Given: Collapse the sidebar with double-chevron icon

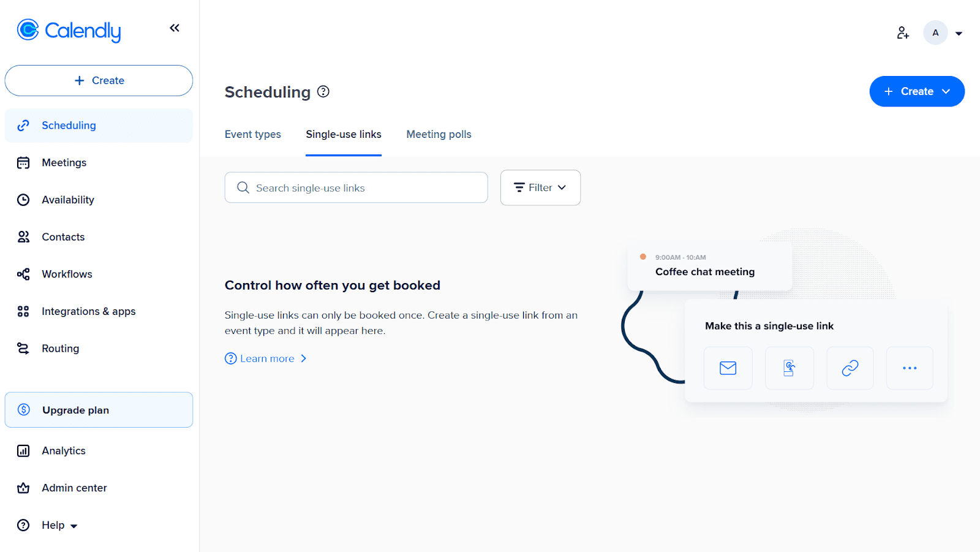Looking at the screenshot, I should 175,28.
